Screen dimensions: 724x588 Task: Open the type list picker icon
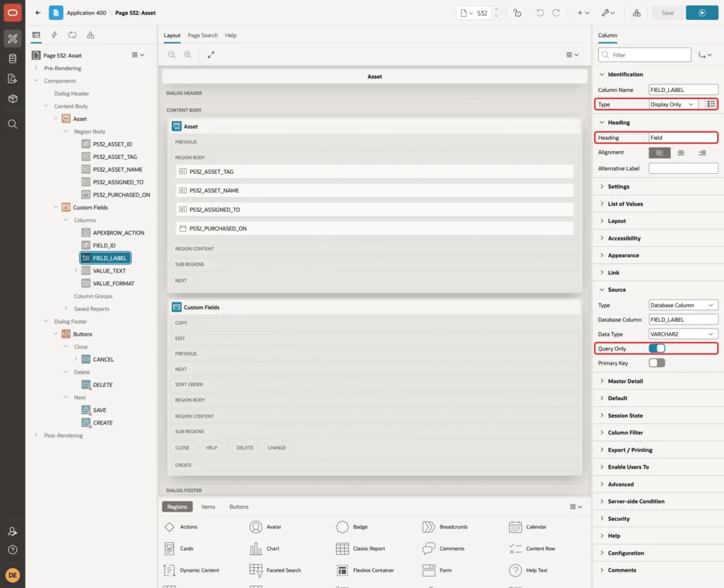pos(711,105)
